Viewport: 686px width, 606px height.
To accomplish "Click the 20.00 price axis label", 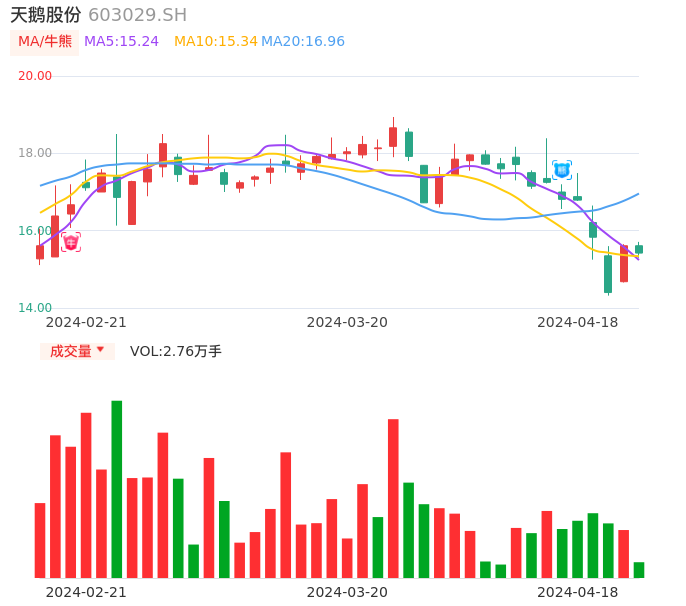I will (35, 76).
